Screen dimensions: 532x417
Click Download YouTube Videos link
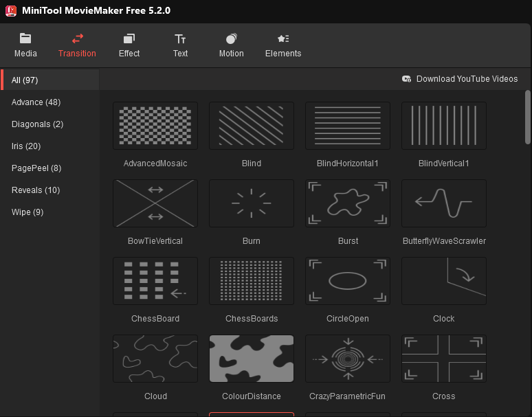pyautogui.click(x=461, y=79)
